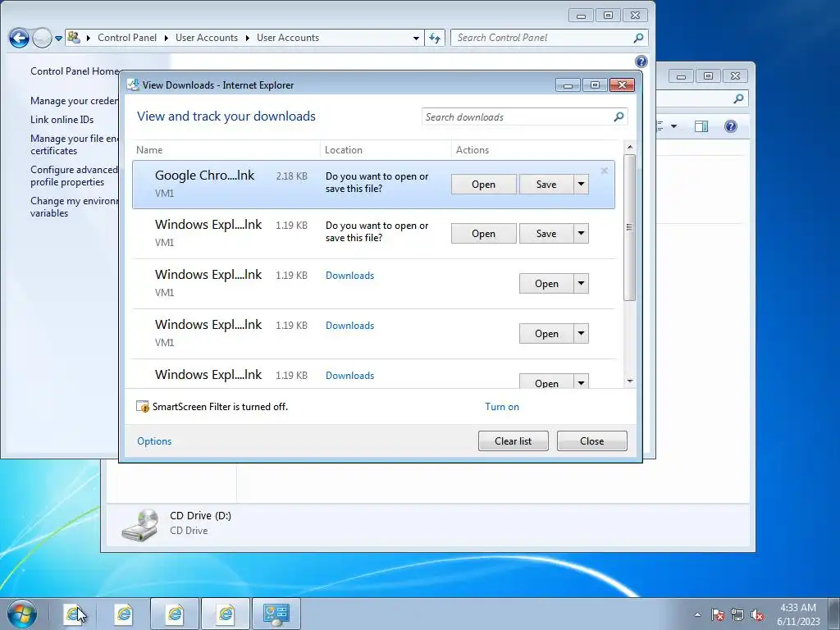Click the Name column header
This screenshot has width=840, height=630.
point(226,150)
